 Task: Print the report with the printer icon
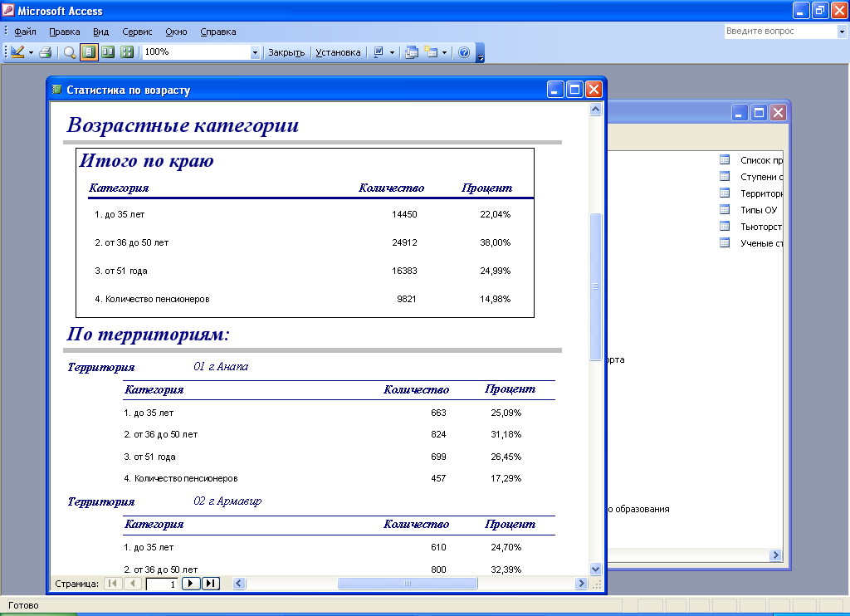(x=46, y=52)
